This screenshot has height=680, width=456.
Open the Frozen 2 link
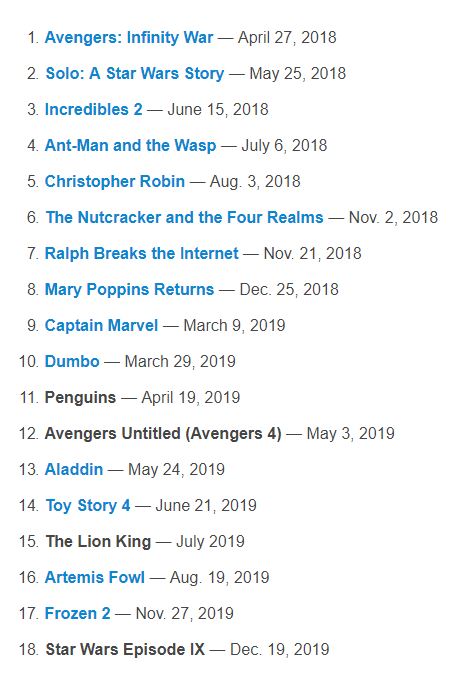click(x=77, y=613)
